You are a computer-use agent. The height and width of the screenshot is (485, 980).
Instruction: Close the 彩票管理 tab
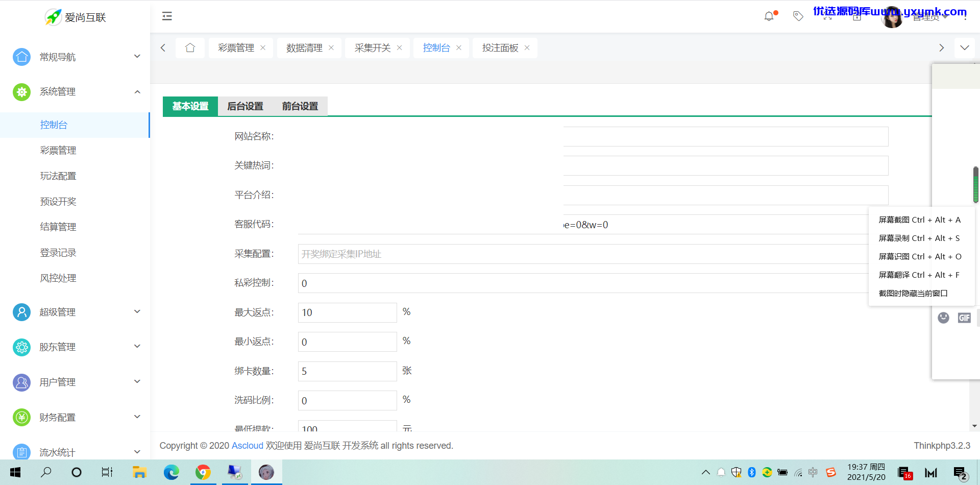263,47
